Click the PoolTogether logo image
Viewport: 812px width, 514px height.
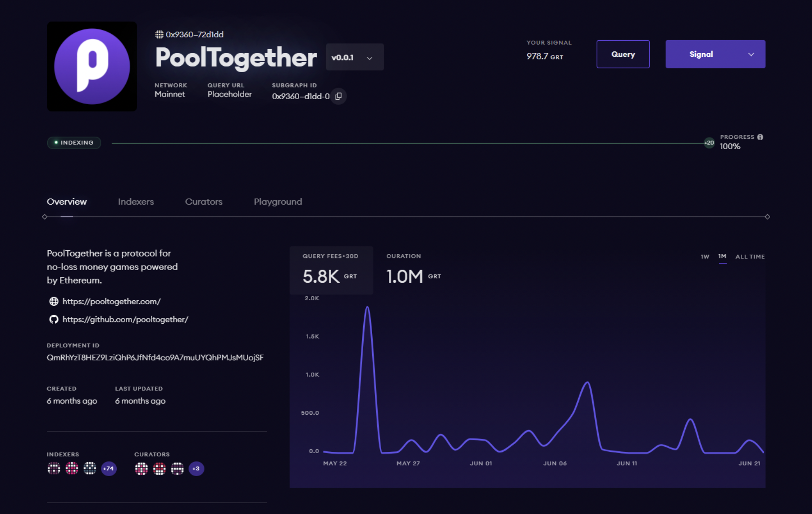[x=92, y=66]
